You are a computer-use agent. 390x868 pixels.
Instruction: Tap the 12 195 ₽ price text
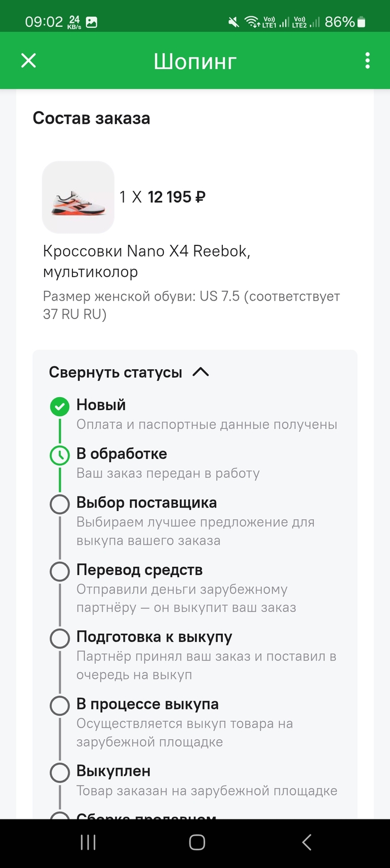pyautogui.click(x=177, y=197)
